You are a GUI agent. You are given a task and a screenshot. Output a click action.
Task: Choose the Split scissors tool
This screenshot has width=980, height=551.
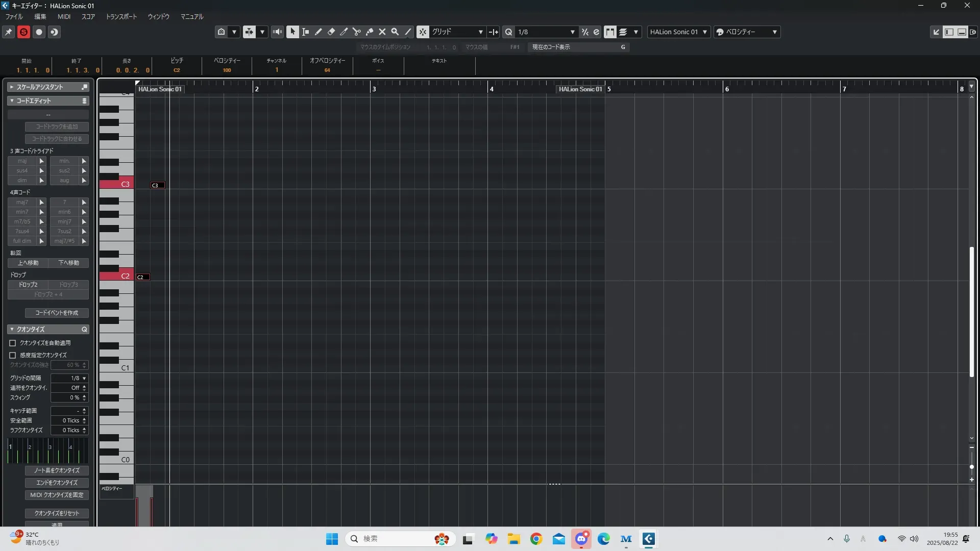coord(357,32)
